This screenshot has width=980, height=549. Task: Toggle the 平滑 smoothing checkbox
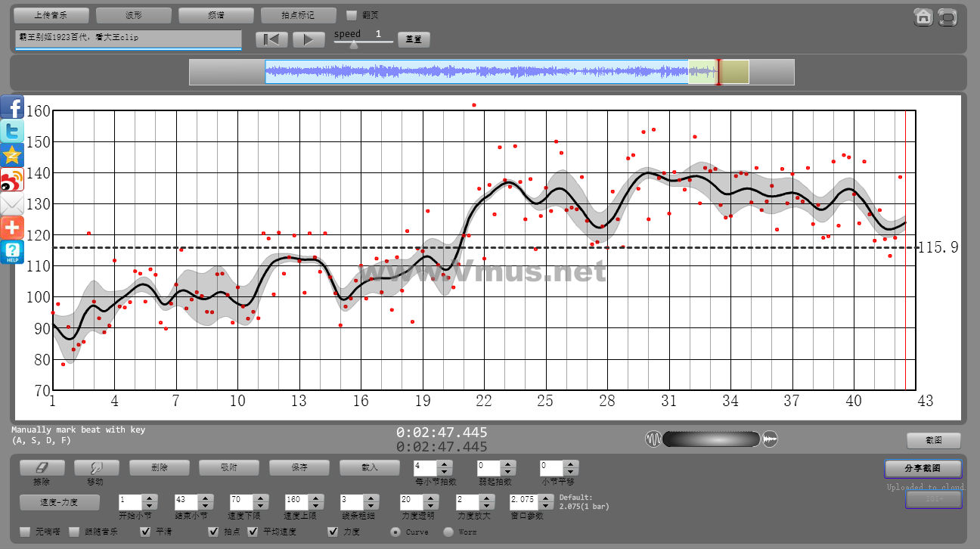tap(147, 532)
